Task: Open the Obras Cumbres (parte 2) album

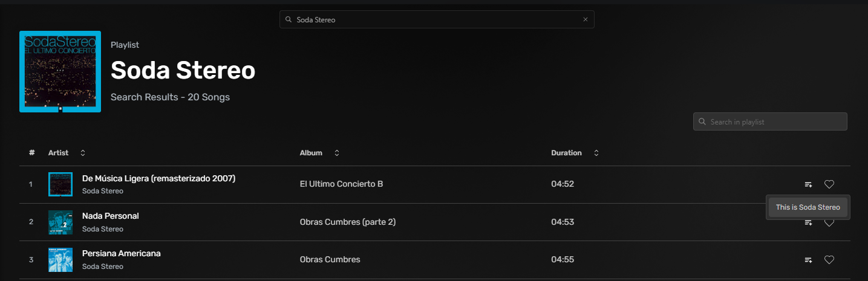Action: 347,222
